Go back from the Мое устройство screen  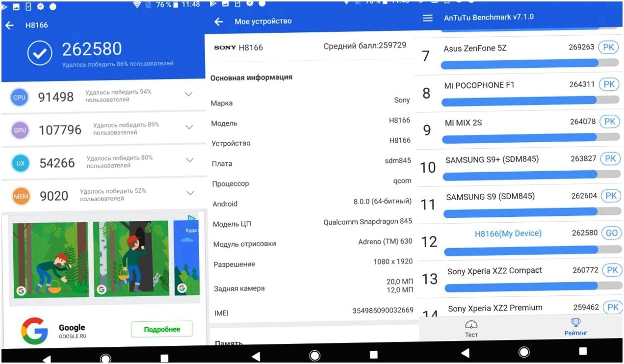pyautogui.click(x=219, y=22)
